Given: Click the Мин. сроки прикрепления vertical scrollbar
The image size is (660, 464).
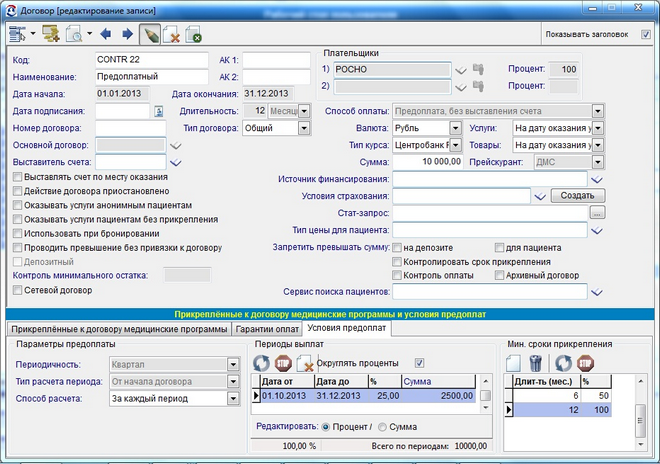Looking at the screenshot, I should tap(640, 413).
